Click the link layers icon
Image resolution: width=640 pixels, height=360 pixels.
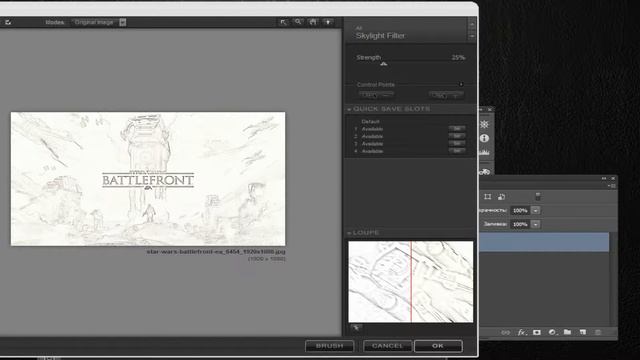(x=506, y=333)
